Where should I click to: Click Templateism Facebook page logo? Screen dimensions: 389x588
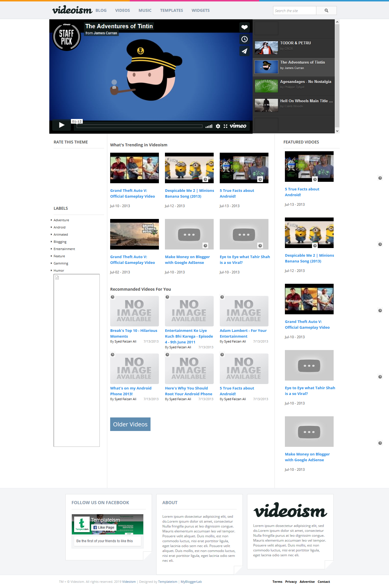[x=82, y=524]
